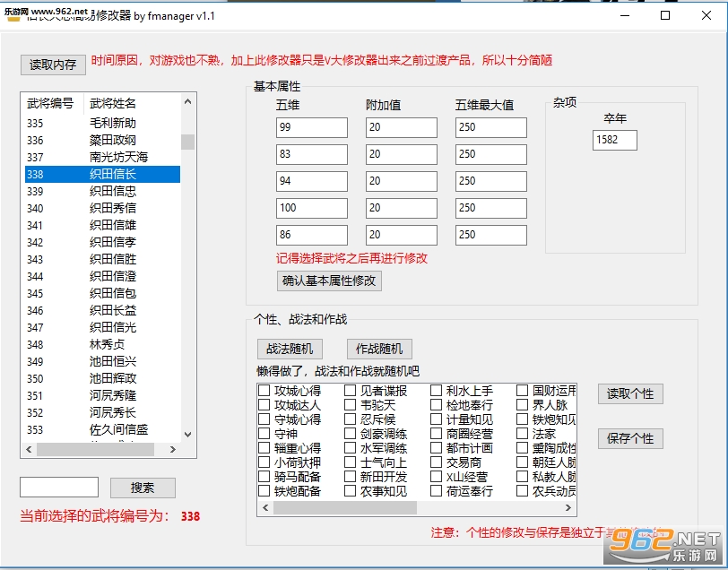Screen dimensions: 728x570
Task: Click the 保存个性 button
Action: (x=630, y=438)
